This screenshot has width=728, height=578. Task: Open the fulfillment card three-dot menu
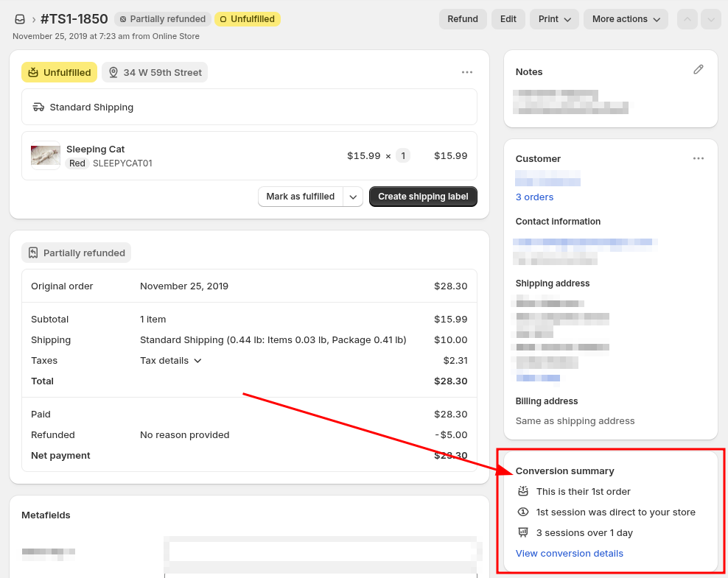(x=467, y=72)
